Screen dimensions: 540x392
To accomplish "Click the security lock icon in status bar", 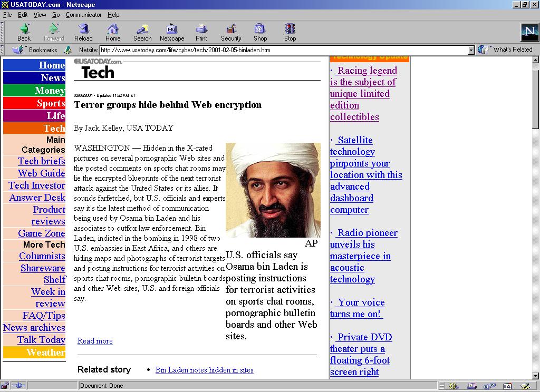I will [5, 386].
